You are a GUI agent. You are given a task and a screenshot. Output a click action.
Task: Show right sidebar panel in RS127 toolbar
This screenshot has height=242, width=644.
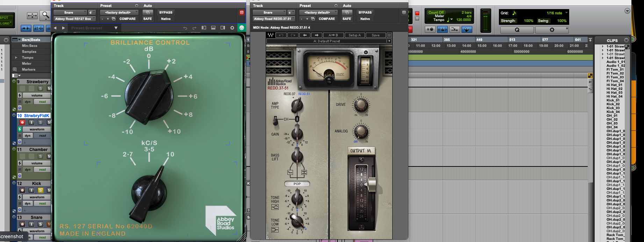[223, 28]
